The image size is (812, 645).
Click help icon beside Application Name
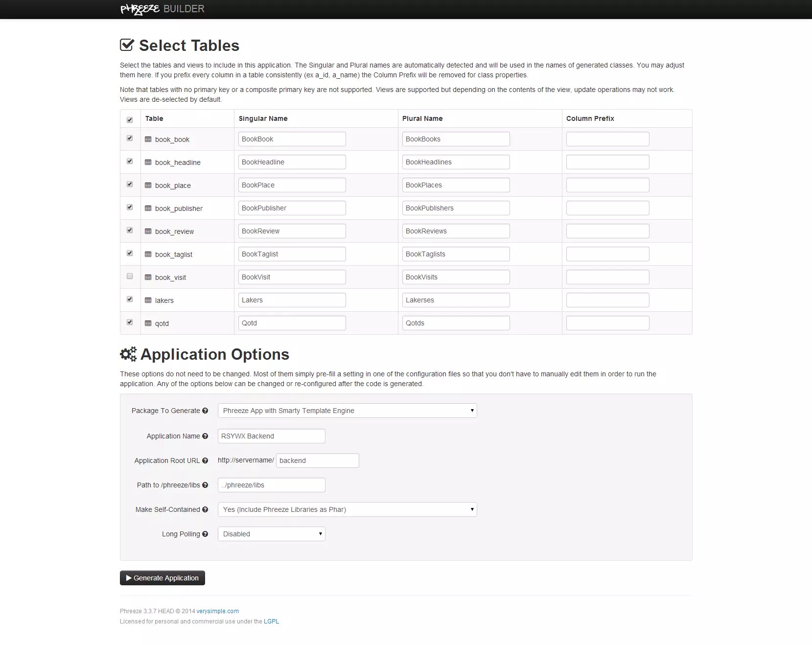(205, 436)
